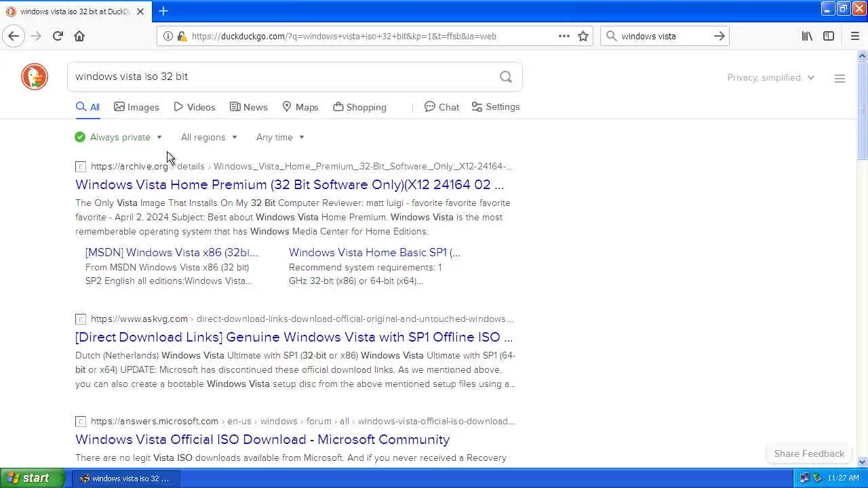Viewport: 868px width, 488px height.
Task: Switch to the Images tab
Action: pyautogui.click(x=136, y=107)
